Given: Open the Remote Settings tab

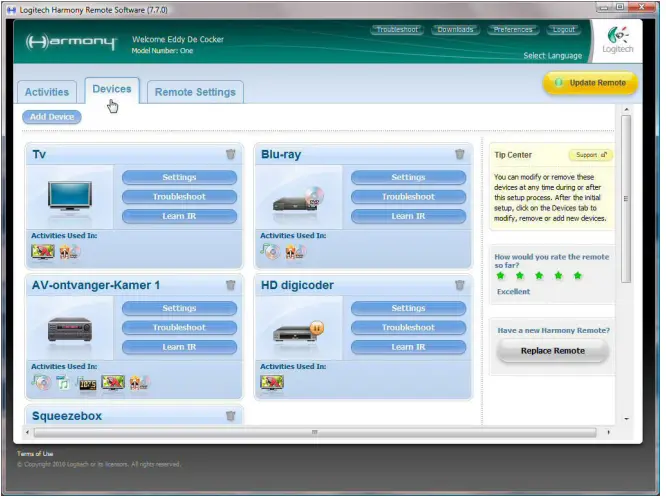Looking at the screenshot, I should coord(197,93).
